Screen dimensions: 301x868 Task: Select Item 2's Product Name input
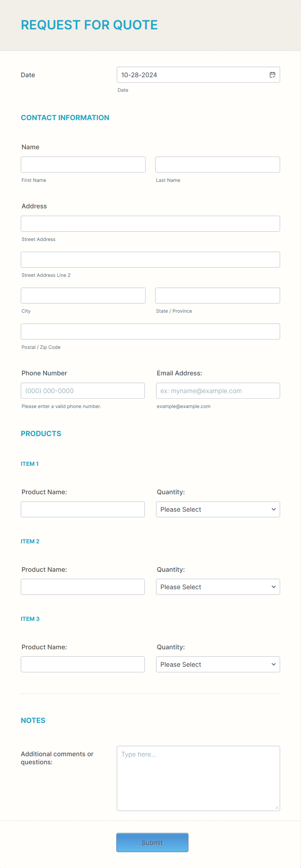83,587
